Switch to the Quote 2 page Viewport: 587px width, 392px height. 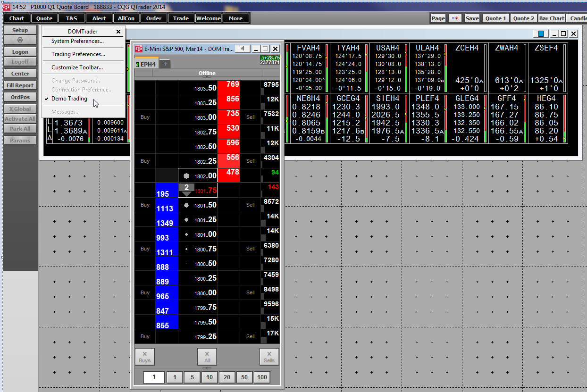[x=524, y=18]
